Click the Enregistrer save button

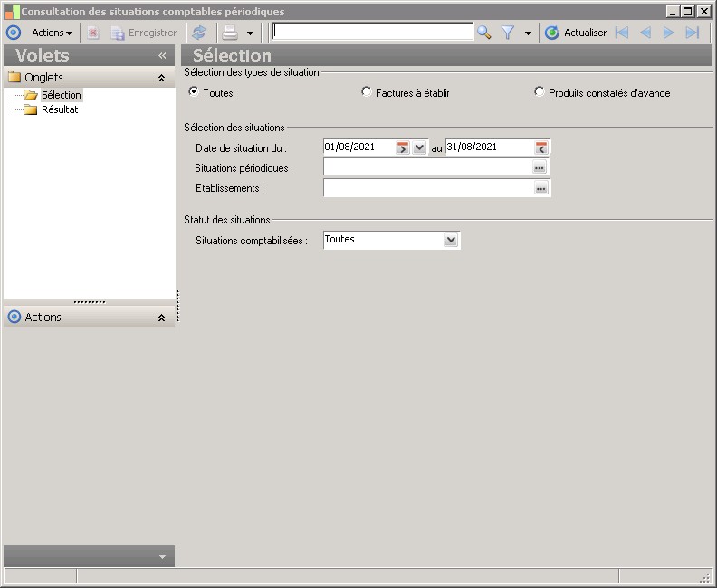point(144,33)
